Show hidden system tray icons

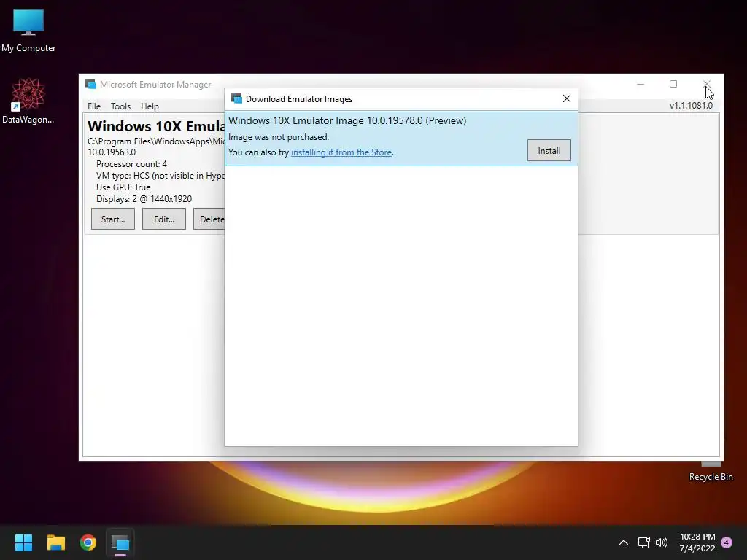[623, 542]
